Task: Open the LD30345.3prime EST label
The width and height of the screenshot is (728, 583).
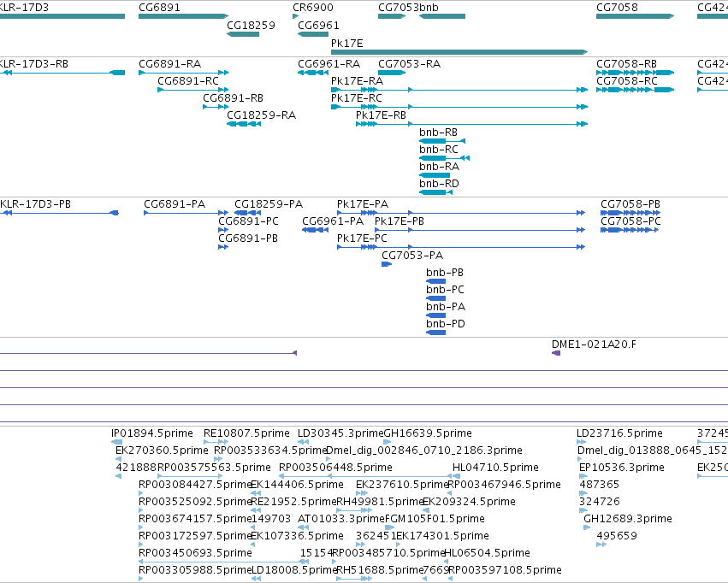Action: [x=340, y=433]
